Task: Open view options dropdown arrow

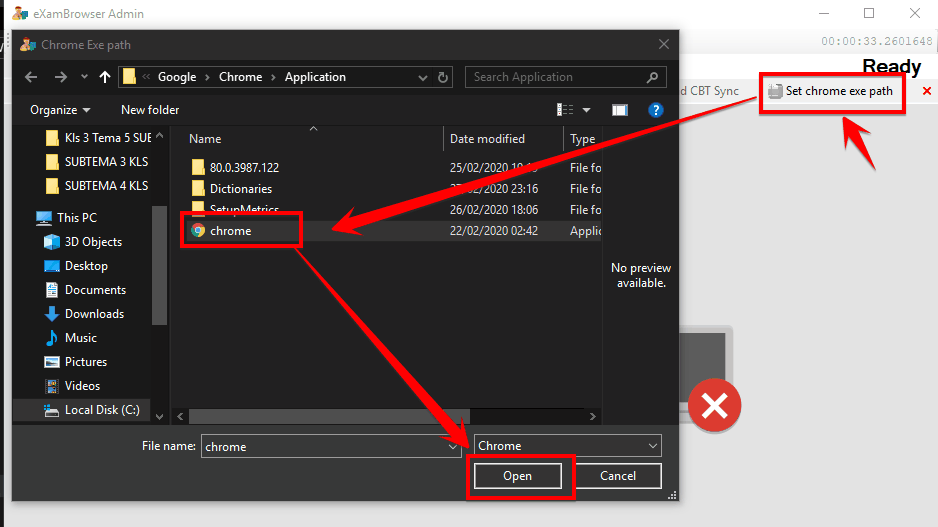Action: coord(586,110)
